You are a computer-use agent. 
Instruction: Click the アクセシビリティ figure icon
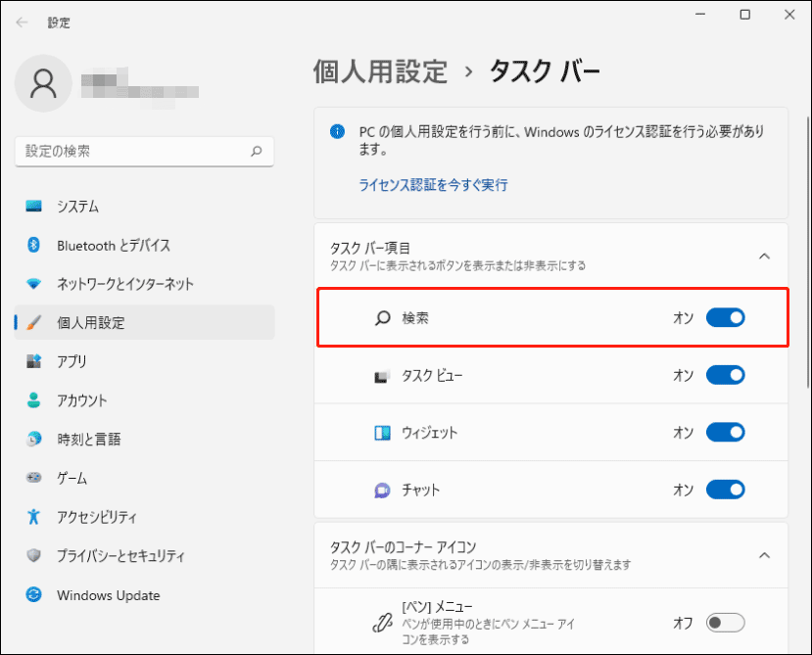click(x=33, y=516)
